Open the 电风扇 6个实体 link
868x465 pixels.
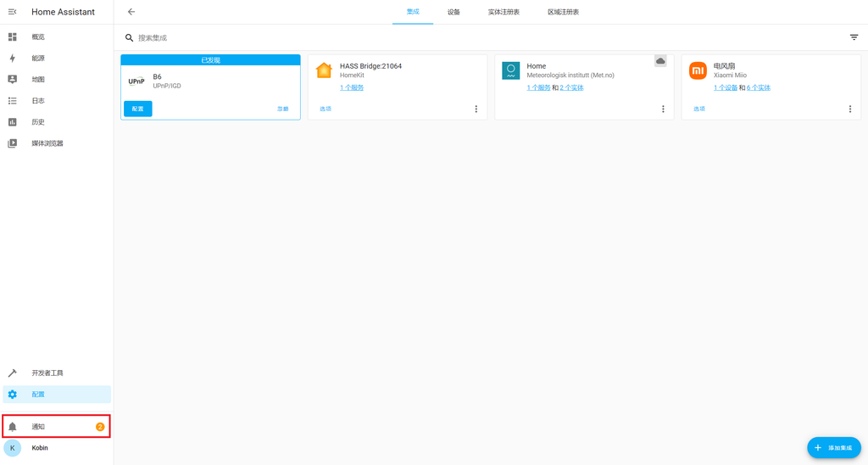click(759, 87)
